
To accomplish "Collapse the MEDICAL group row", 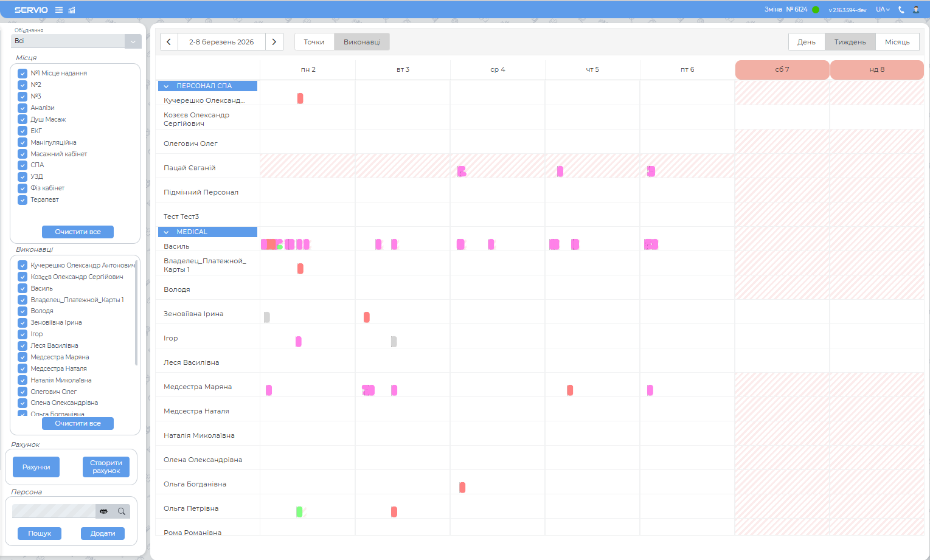I will pos(166,232).
